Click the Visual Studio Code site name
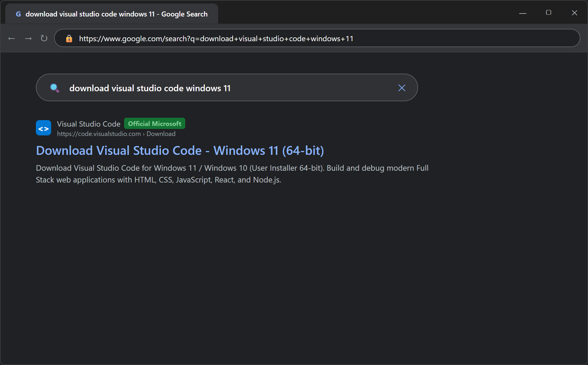Screen dimensions: 588x365 point(89,124)
